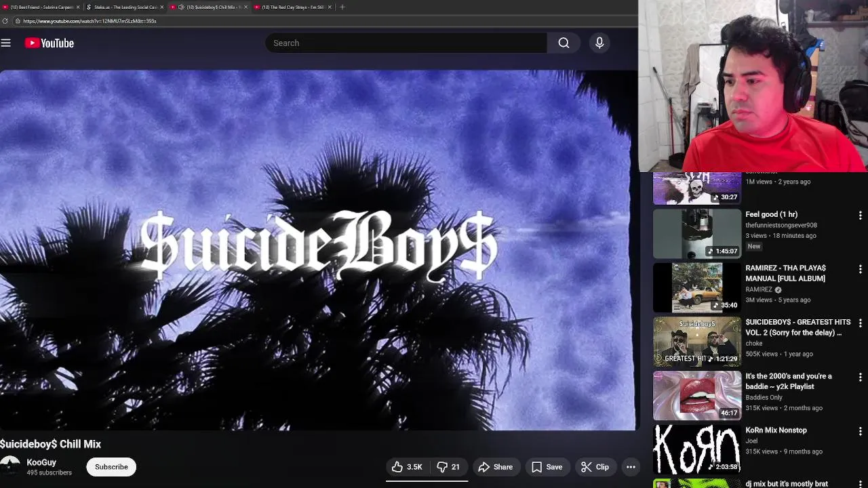This screenshot has height=488, width=868.
Task: Open more actions ellipsis under the video
Action: (631, 467)
